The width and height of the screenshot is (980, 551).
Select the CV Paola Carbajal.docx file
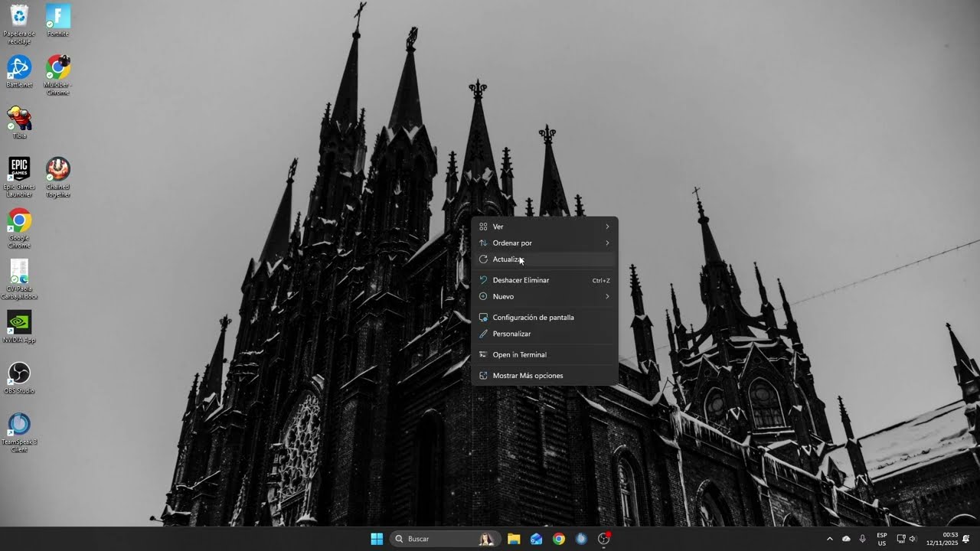pyautogui.click(x=19, y=279)
